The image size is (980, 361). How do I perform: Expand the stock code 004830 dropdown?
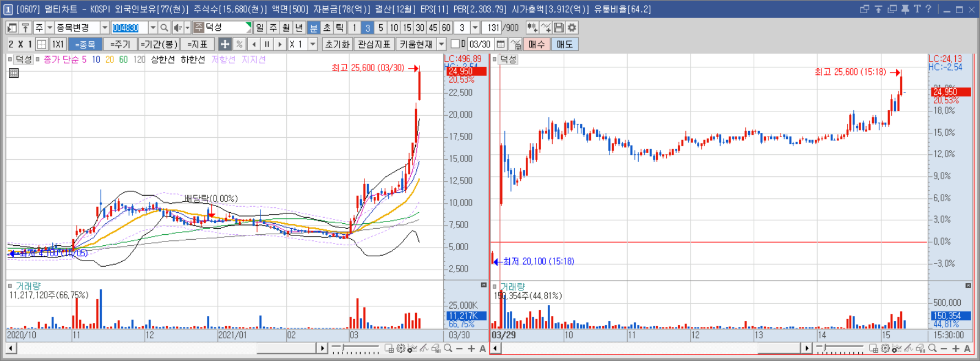[153, 28]
